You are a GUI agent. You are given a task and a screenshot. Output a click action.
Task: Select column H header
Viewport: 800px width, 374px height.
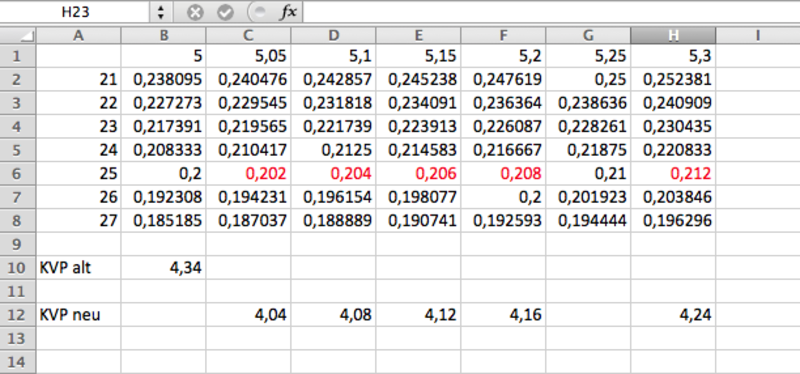click(x=673, y=35)
